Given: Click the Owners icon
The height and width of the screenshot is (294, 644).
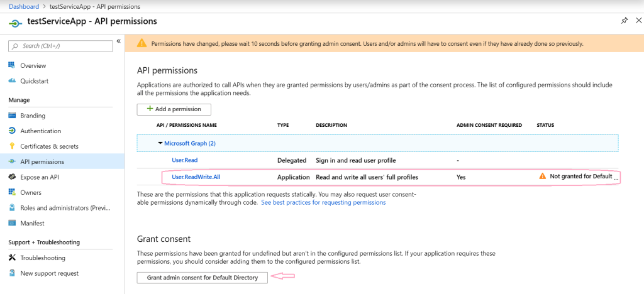Looking at the screenshot, I should 12,192.
